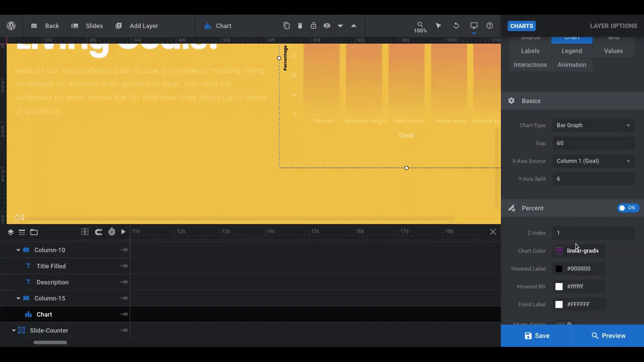Image resolution: width=644 pixels, height=362 pixels.
Task: Toggle the magnet snap icon in timeline
Action: click(99, 232)
